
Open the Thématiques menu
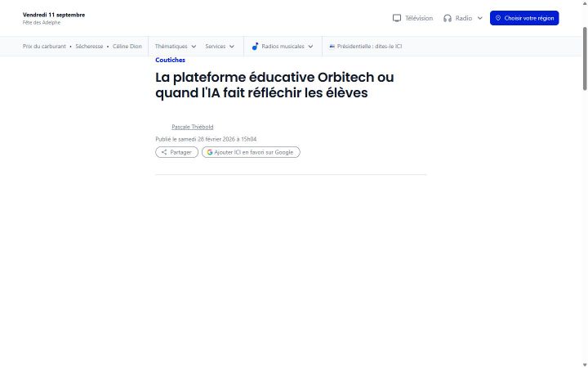[176, 46]
